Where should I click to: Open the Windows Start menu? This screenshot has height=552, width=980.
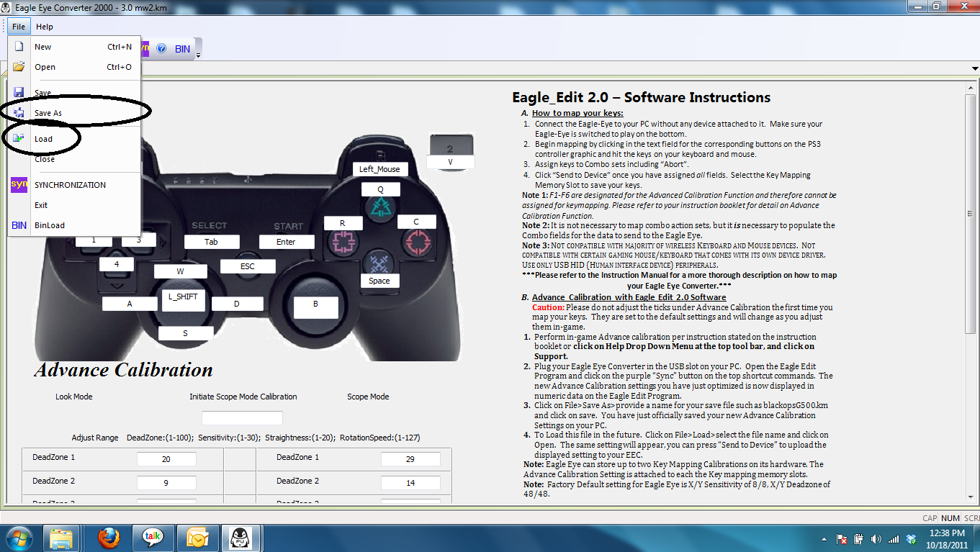click(x=19, y=538)
